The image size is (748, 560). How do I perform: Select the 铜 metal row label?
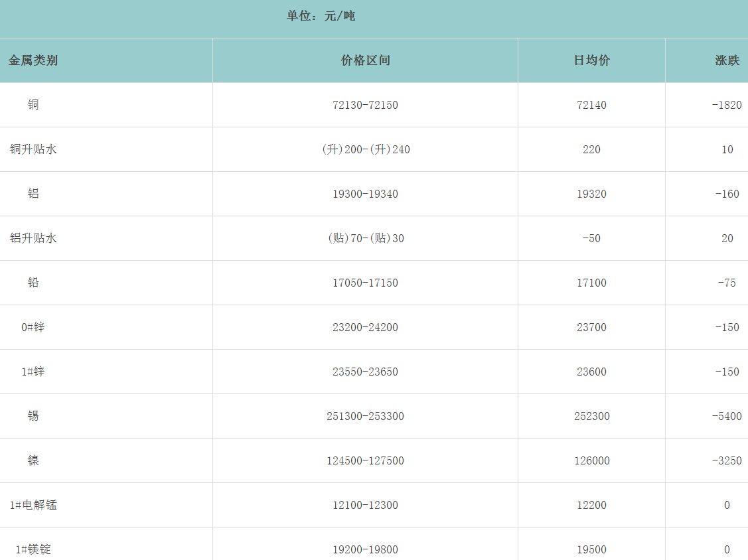tap(33, 105)
